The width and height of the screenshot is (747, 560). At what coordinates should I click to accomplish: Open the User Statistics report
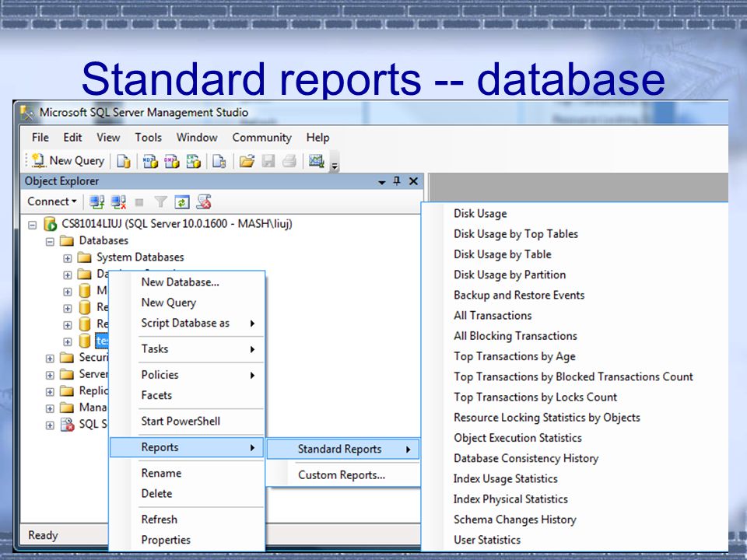pyautogui.click(x=487, y=540)
